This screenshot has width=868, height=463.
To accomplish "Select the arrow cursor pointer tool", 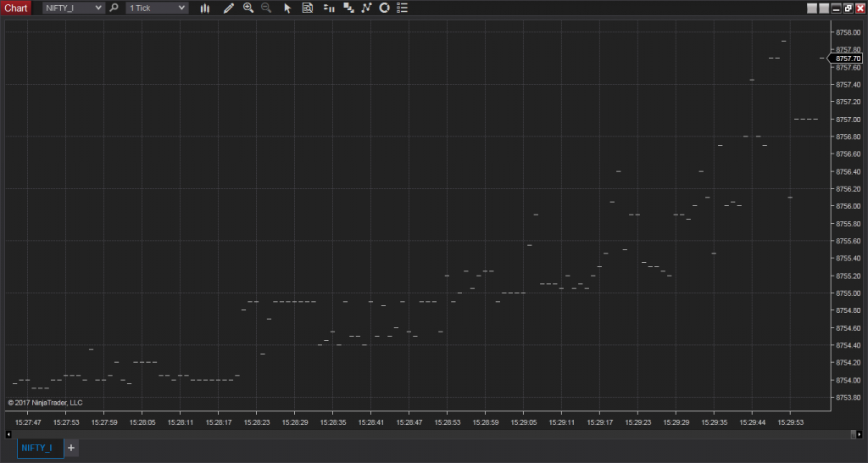I will coord(287,8).
